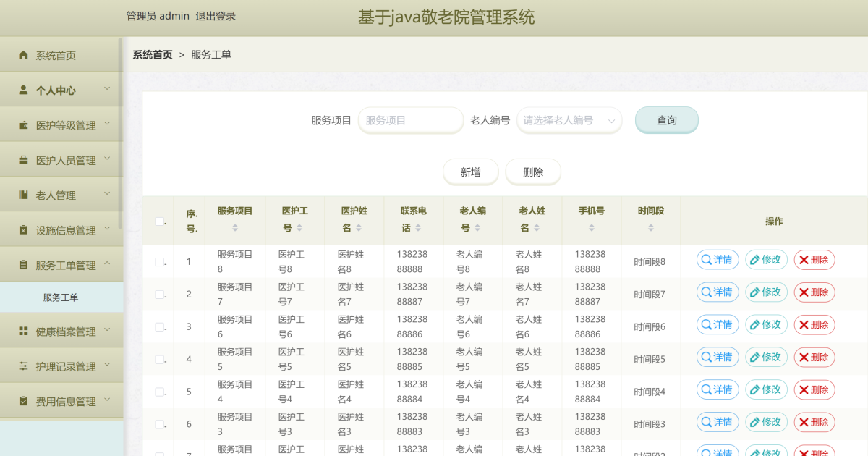Check the checkbox for row 3
This screenshot has height=456, width=868.
coord(159,327)
